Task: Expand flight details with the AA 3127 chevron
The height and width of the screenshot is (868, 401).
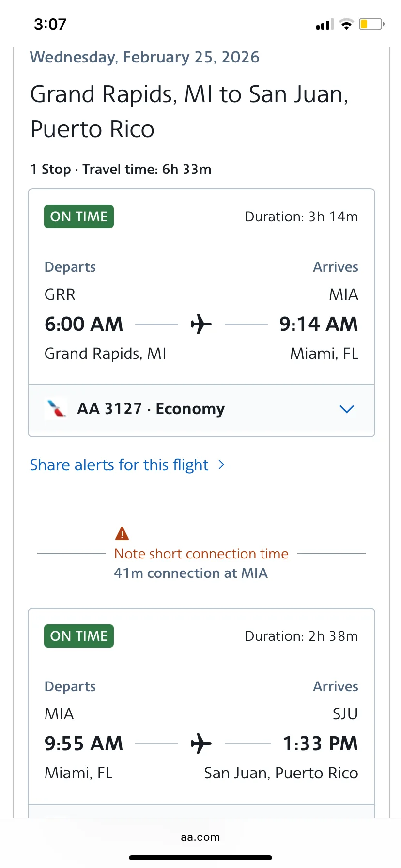Action: (347, 409)
